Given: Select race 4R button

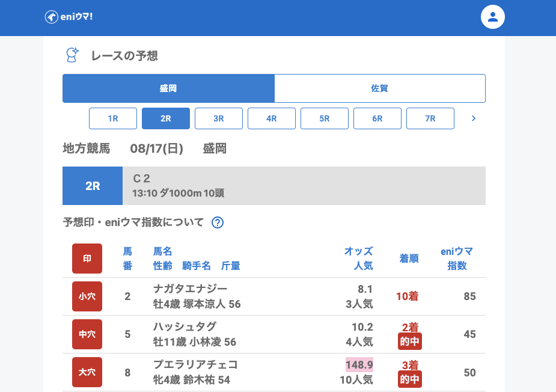Looking at the screenshot, I should 272,118.
